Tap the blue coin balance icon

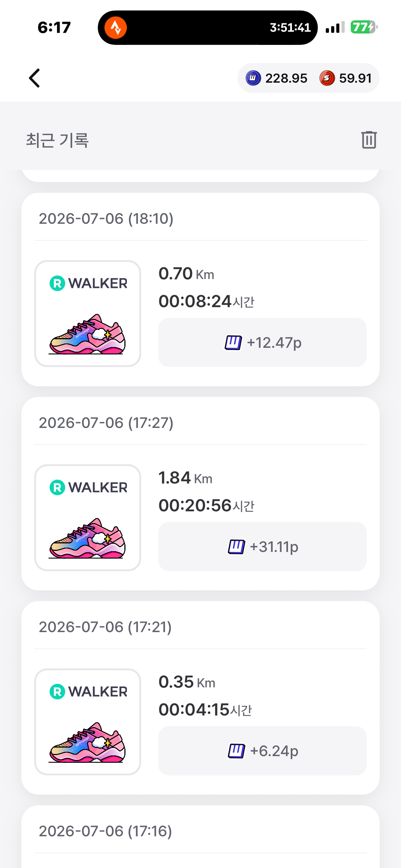click(253, 78)
